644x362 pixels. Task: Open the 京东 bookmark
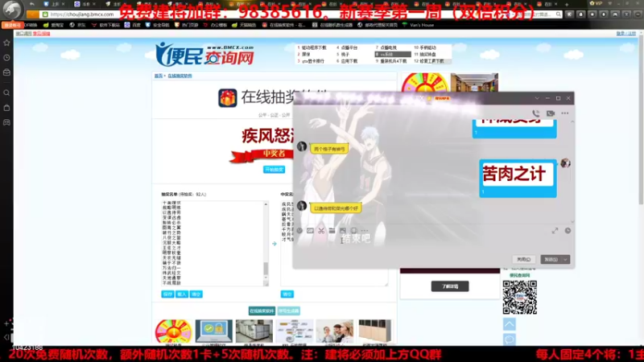coord(77,25)
